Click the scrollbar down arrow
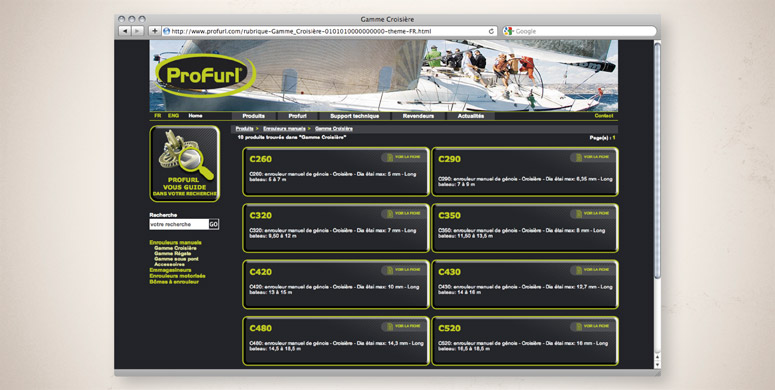Image resolution: width=775 pixels, height=390 pixels. [x=657, y=364]
